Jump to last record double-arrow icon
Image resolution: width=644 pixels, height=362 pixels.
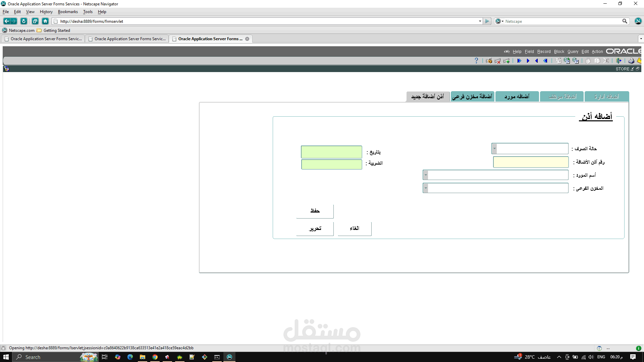tap(519, 61)
